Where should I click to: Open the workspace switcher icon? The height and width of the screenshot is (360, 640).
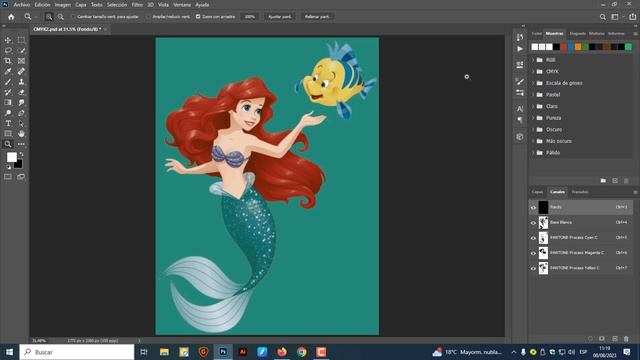click(615, 17)
